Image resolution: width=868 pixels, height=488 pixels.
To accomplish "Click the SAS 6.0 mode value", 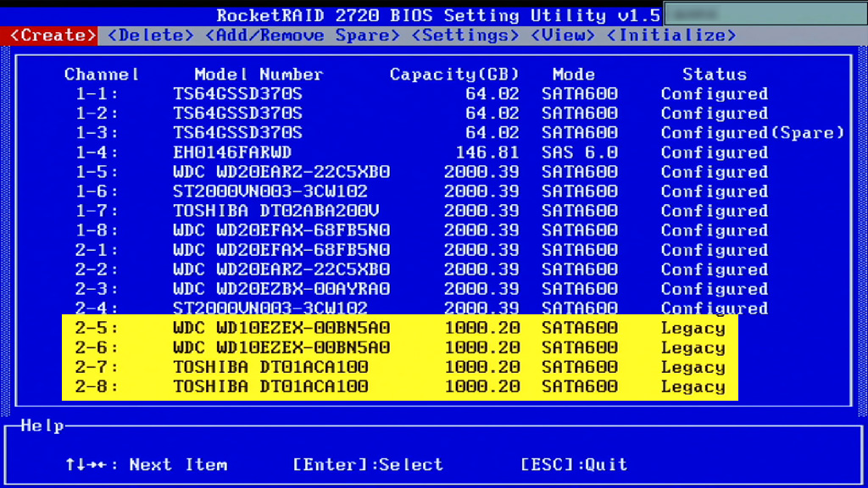I will click(x=580, y=152).
